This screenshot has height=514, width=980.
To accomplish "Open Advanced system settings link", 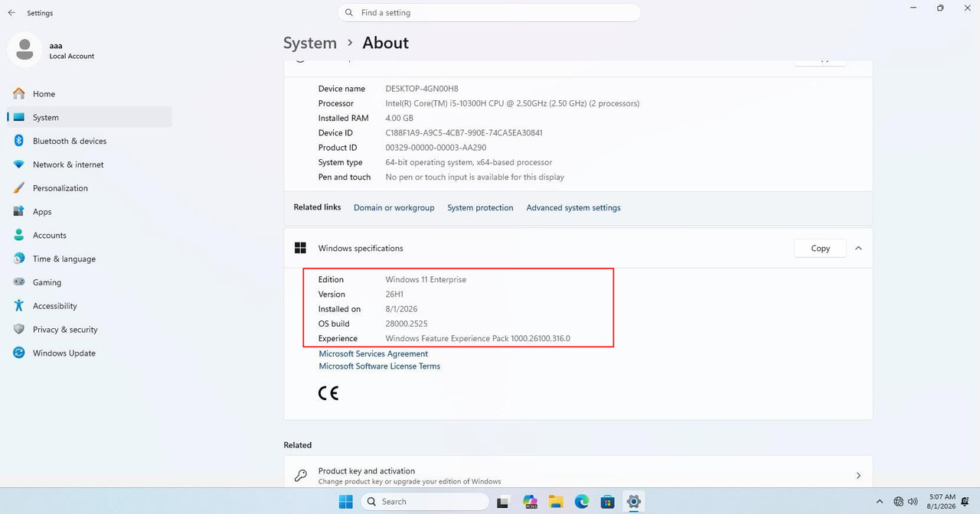I will 573,208.
